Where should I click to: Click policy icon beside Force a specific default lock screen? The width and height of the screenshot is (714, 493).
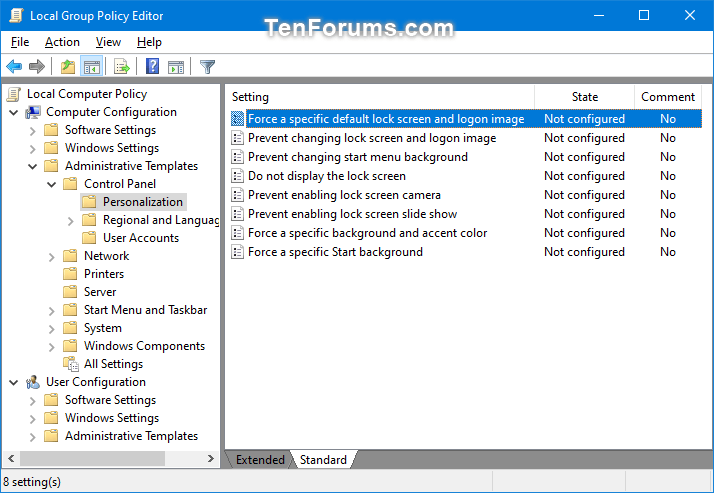pos(237,119)
